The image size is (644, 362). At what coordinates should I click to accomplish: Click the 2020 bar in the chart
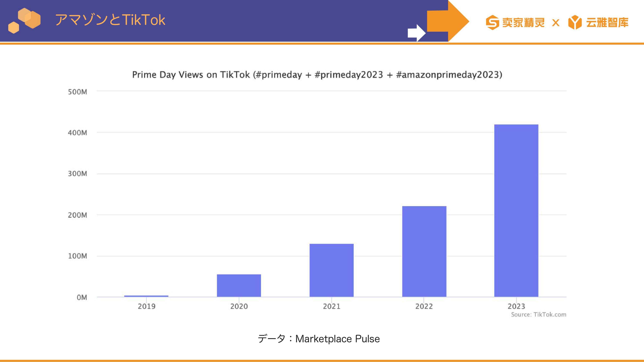(239, 286)
